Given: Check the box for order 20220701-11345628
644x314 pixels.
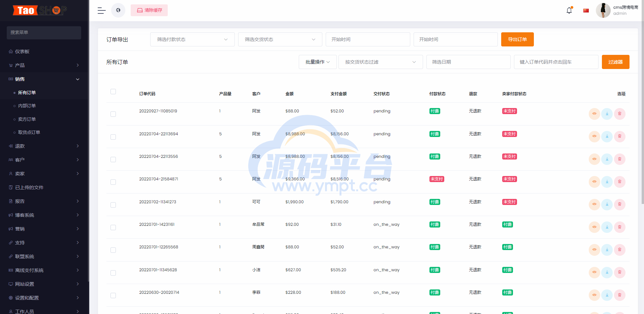Looking at the screenshot, I should [113, 273].
